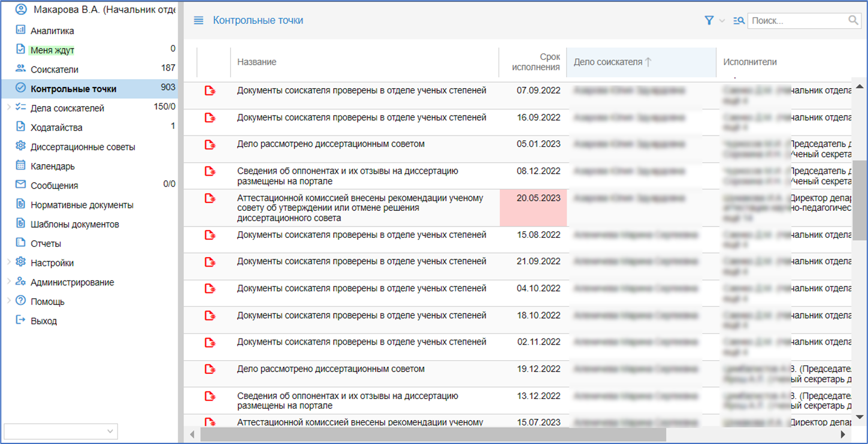Click the hamburger menu icon beside Контрольные точки

(198, 20)
